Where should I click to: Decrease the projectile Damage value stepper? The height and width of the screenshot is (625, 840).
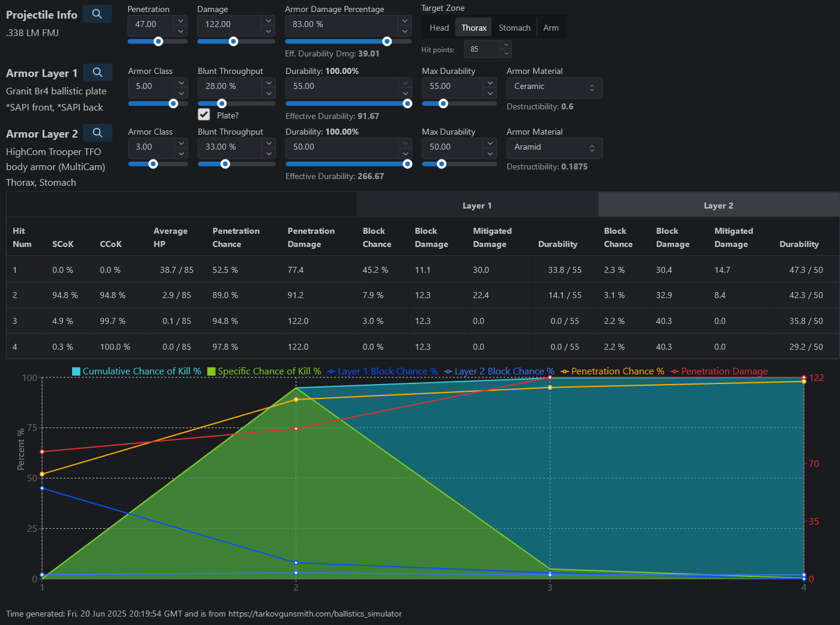tap(269, 31)
